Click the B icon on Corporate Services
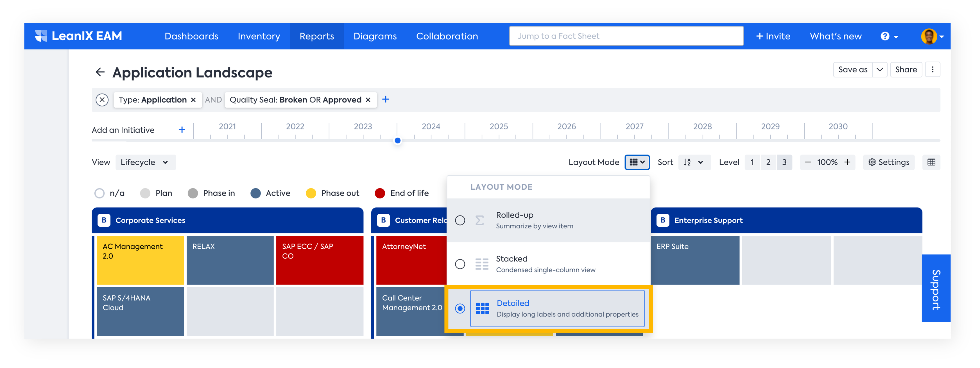980x368 pixels. [104, 220]
